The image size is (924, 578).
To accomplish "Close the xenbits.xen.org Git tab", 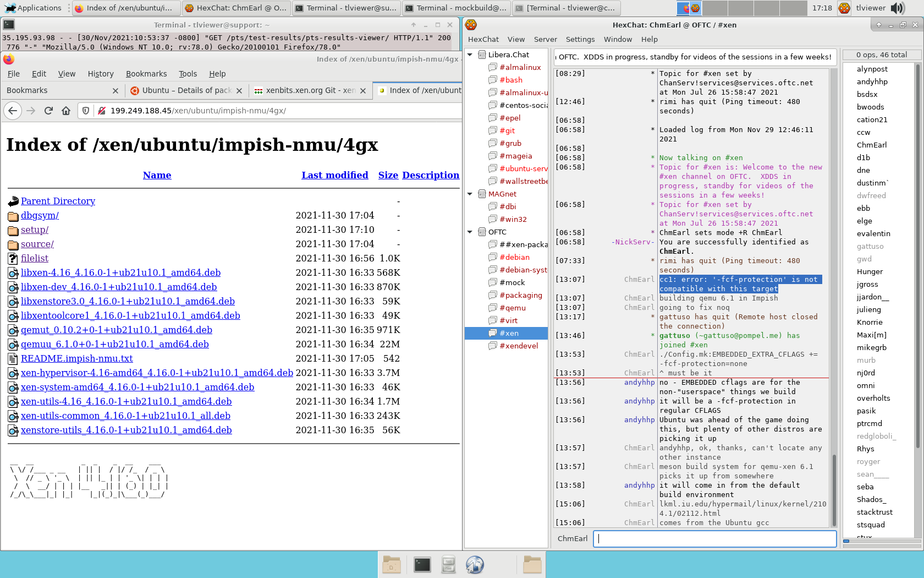I will point(363,91).
